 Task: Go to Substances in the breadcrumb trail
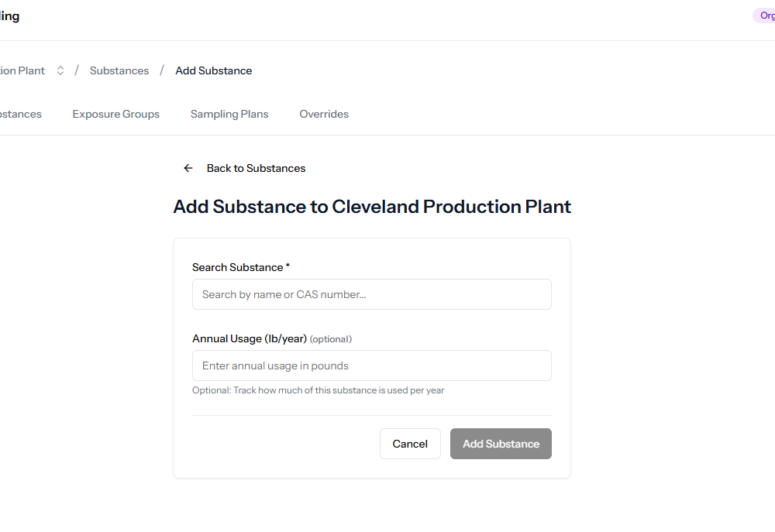click(x=119, y=70)
